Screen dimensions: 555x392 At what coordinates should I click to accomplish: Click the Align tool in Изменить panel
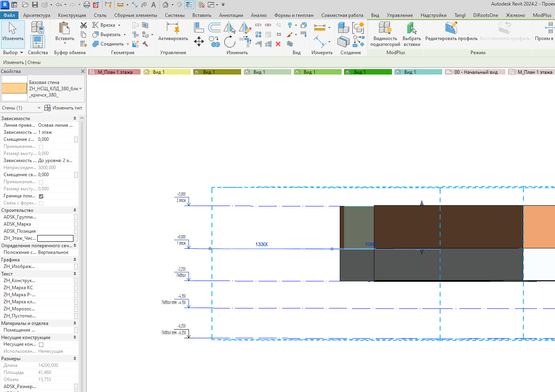click(199, 27)
